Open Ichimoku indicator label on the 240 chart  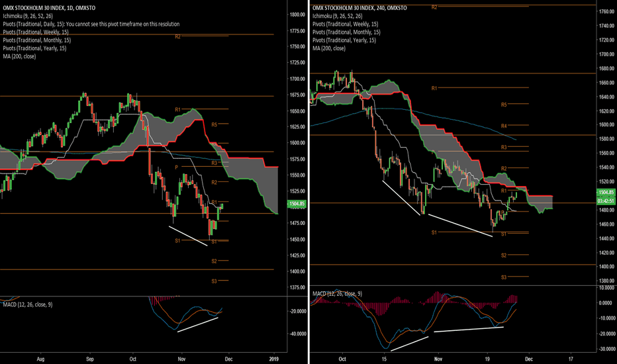click(x=338, y=16)
